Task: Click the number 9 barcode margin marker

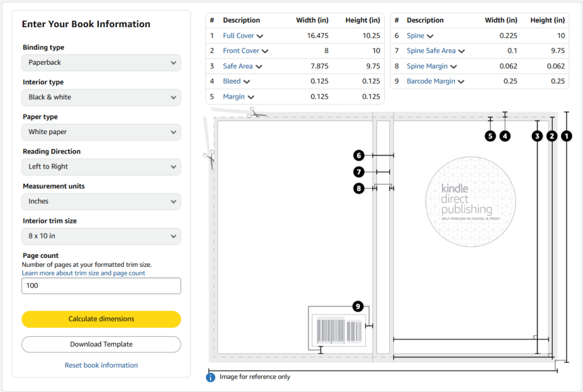Action: tap(357, 306)
